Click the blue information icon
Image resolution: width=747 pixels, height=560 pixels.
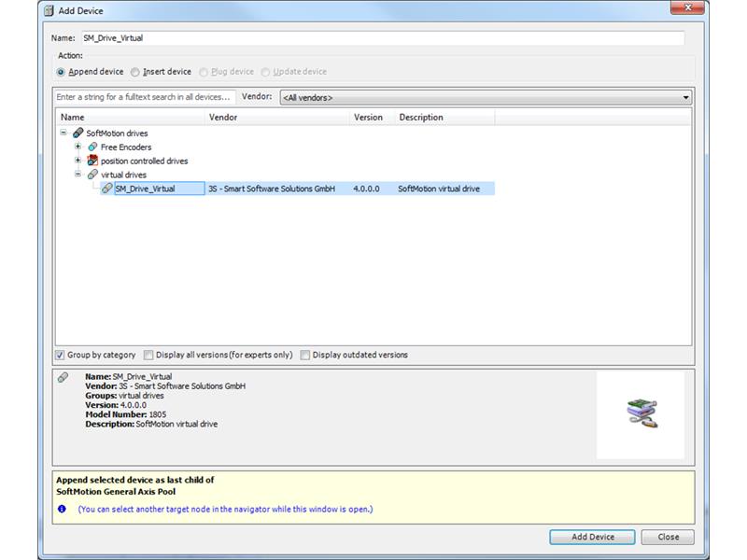point(62,509)
